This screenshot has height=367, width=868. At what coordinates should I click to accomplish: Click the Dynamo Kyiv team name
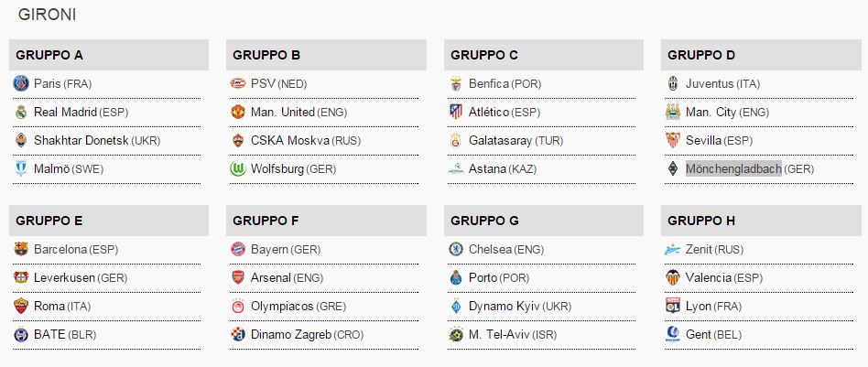(504, 306)
